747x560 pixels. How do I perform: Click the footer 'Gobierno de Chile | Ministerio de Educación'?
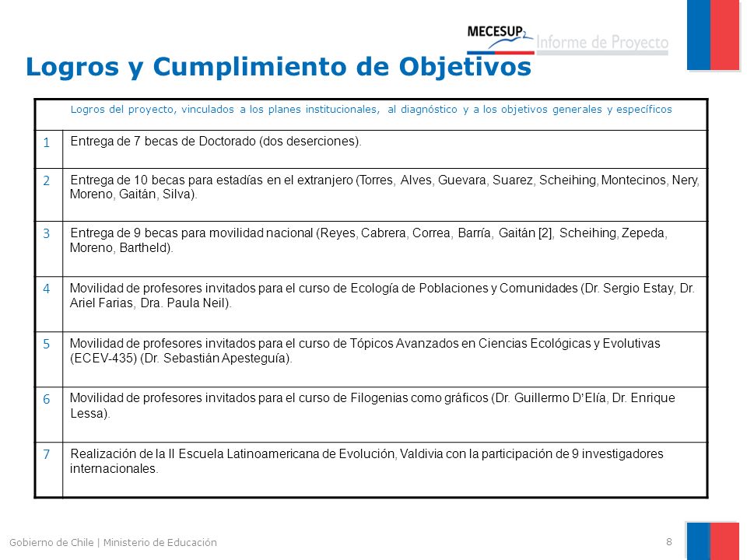pos(113,543)
